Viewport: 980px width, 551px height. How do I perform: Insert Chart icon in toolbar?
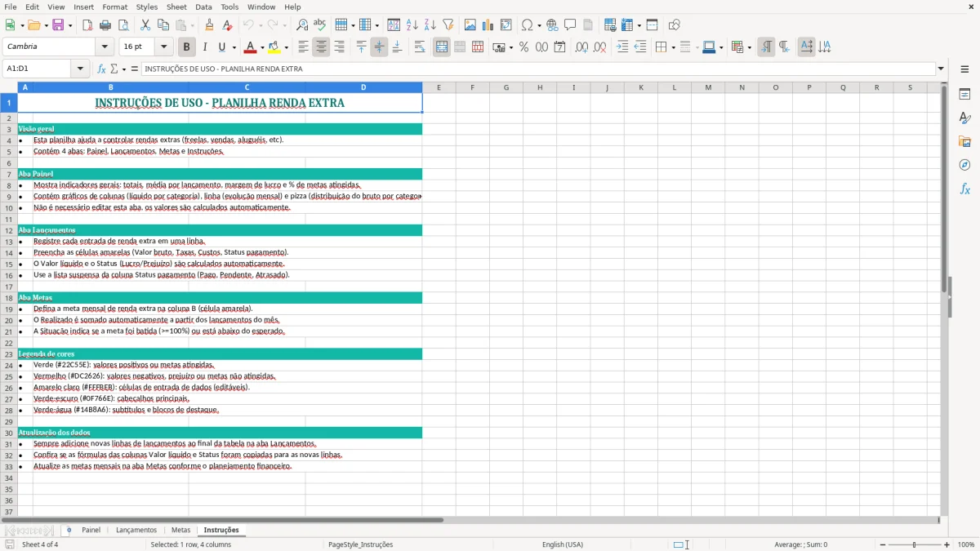488,25
